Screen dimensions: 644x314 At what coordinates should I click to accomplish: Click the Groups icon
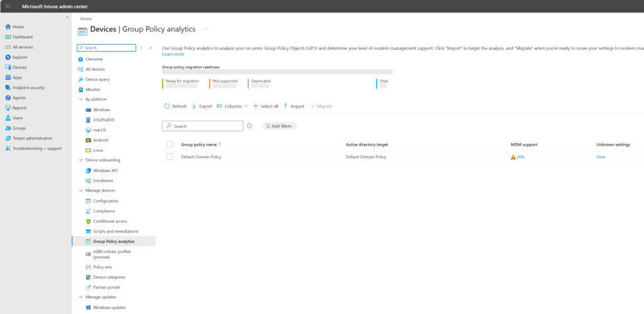8,128
